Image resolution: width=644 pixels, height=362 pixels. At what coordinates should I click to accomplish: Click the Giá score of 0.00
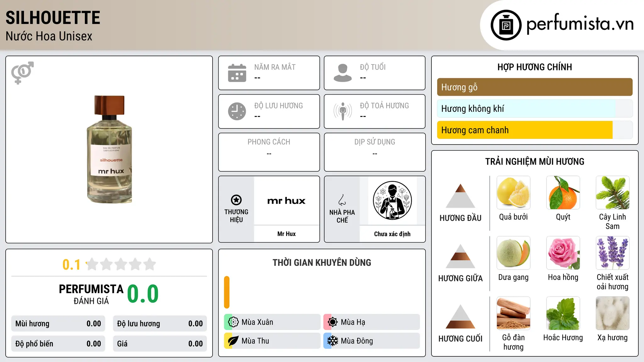[x=196, y=344]
